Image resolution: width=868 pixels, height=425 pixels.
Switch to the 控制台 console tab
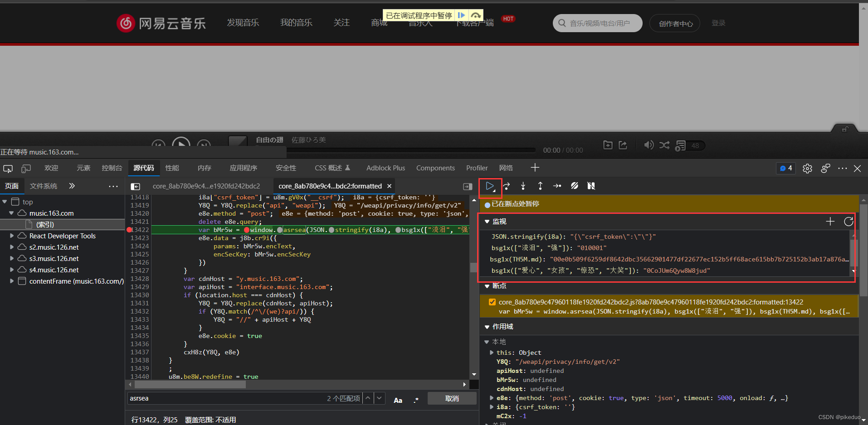tap(112, 168)
